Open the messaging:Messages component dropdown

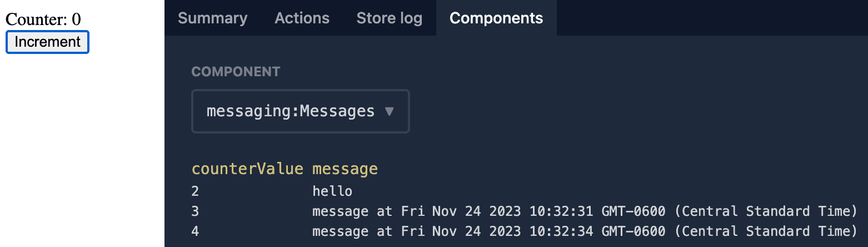[x=300, y=111]
